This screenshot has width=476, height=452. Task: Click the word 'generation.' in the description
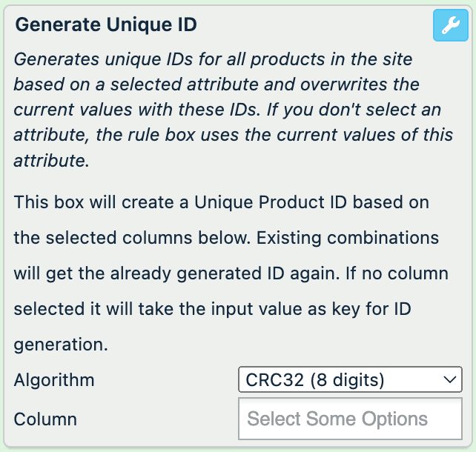pyautogui.click(x=60, y=345)
